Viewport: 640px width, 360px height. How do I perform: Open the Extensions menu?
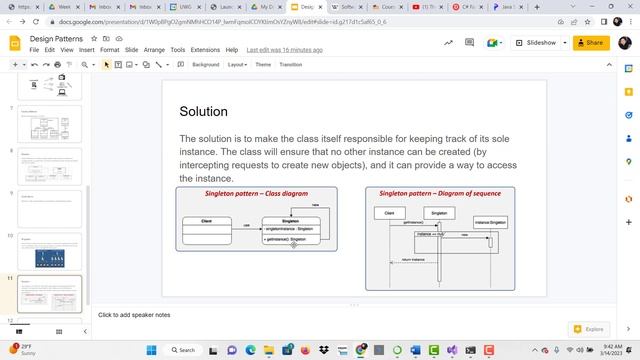(x=205, y=50)
